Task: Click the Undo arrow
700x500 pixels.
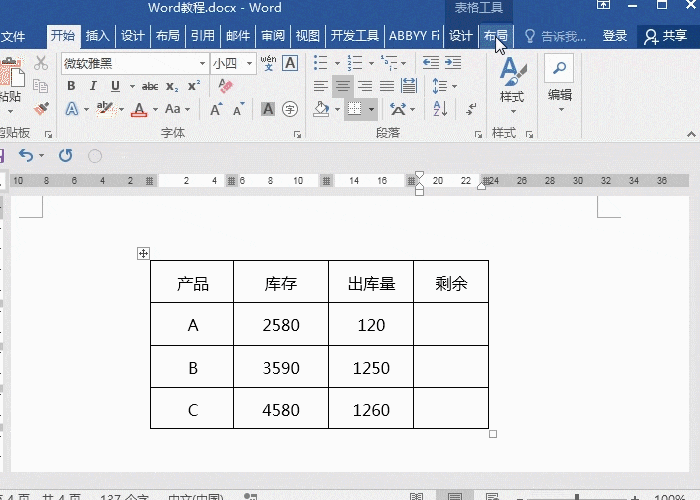Action: point(26,155)
